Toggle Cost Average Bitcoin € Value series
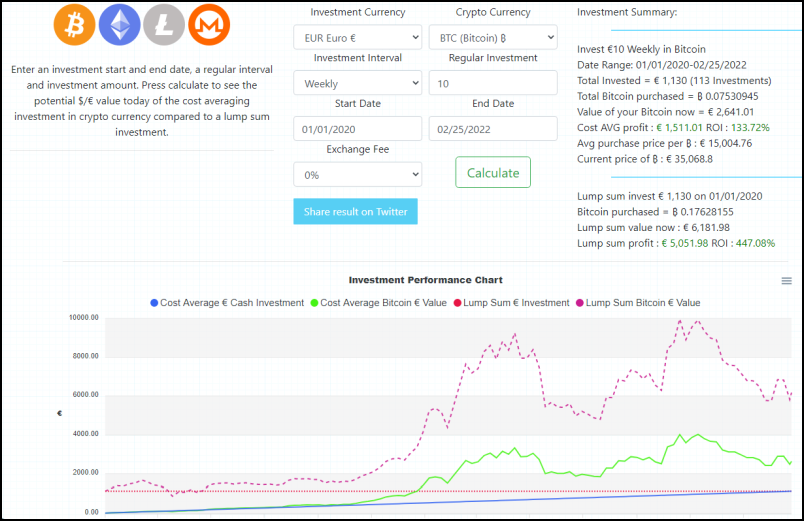The width and height of the screenshot is (804, 521). point(378,303)
